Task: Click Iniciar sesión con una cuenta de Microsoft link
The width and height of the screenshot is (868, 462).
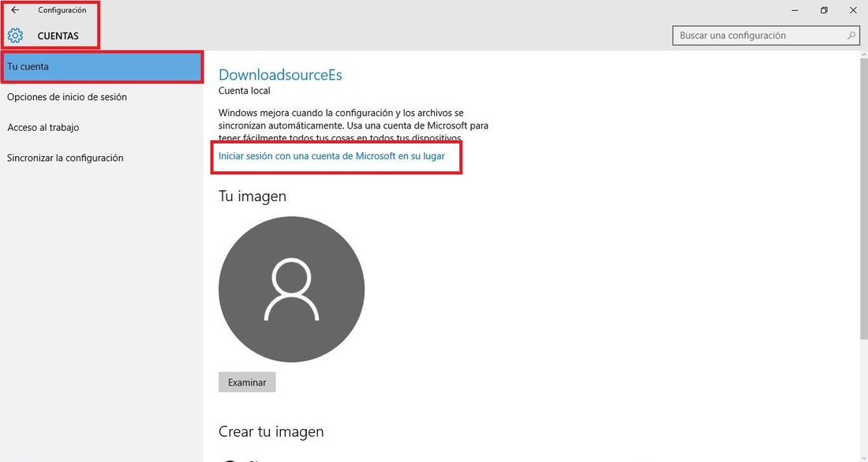Action: click(x=331, y=156)
